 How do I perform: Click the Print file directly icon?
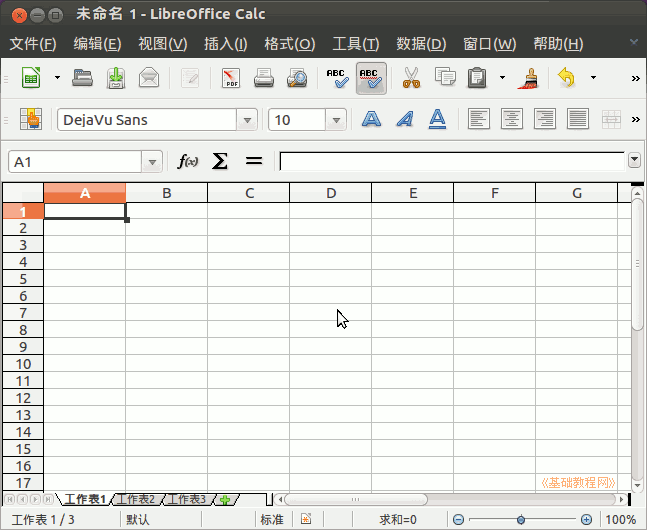264,78
